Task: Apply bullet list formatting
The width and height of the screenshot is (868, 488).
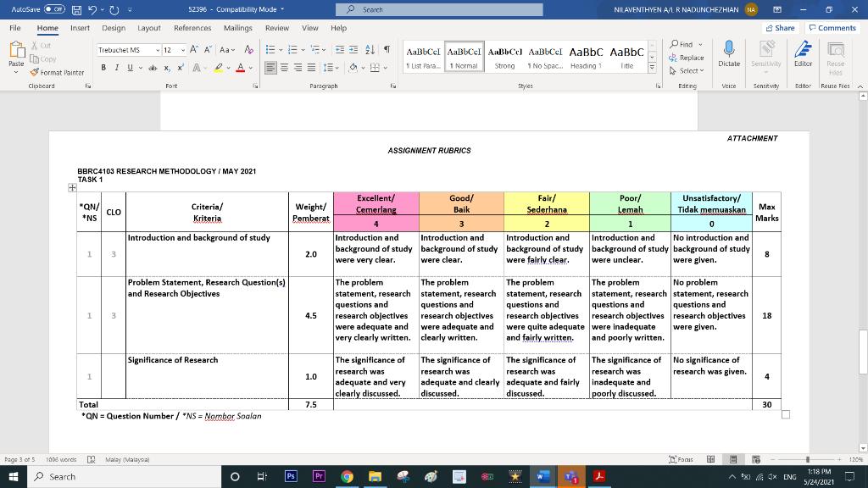Action: click(270, 50)
